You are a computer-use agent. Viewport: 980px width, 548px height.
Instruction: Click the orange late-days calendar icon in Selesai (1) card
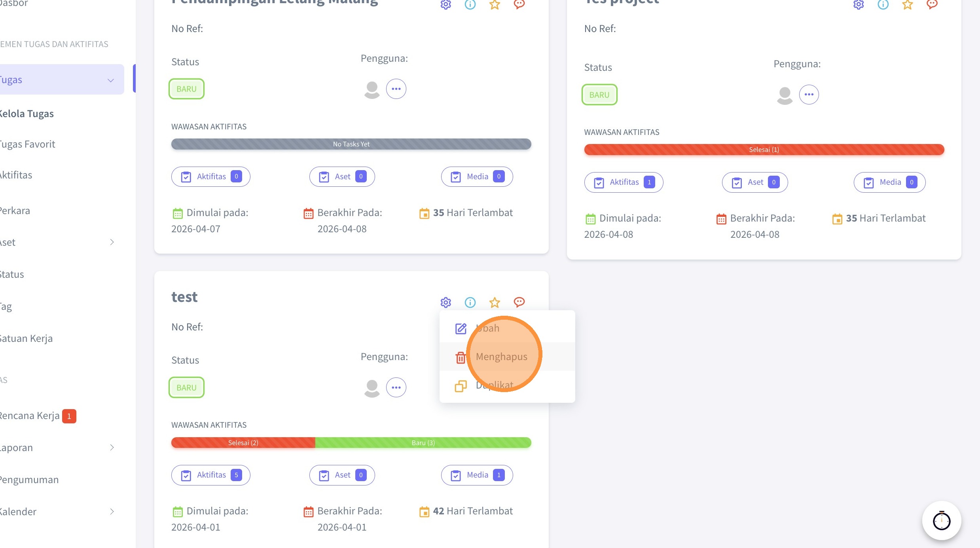(837, 219)
